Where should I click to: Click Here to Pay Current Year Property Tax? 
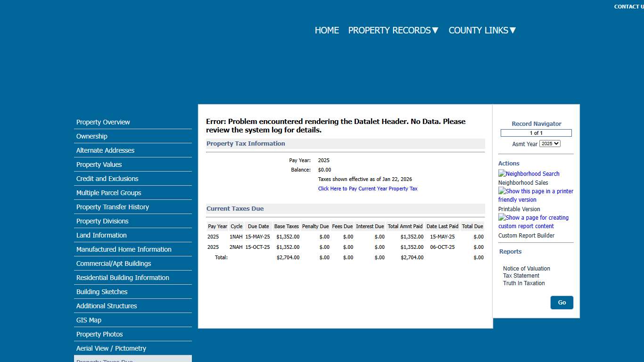point(367,188)
